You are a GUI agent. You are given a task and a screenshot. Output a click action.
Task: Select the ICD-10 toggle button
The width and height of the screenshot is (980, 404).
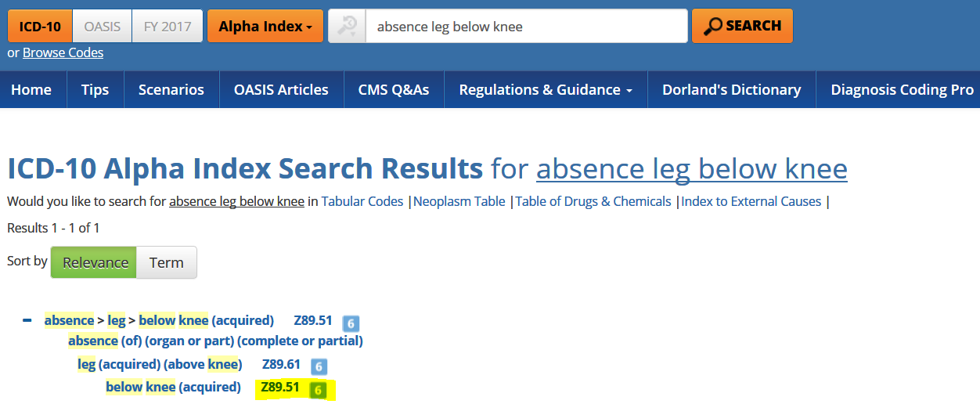pos(40,26)
